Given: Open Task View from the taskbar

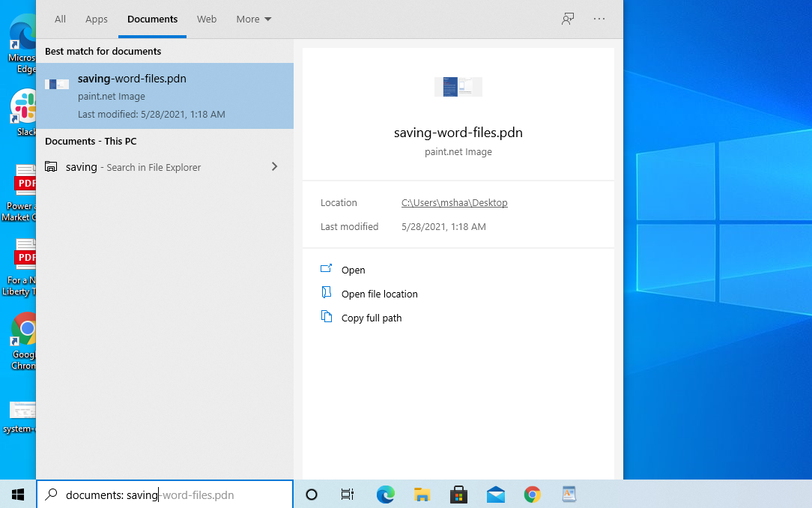Looking at the screenshot, I should click(x=348, y=495).
